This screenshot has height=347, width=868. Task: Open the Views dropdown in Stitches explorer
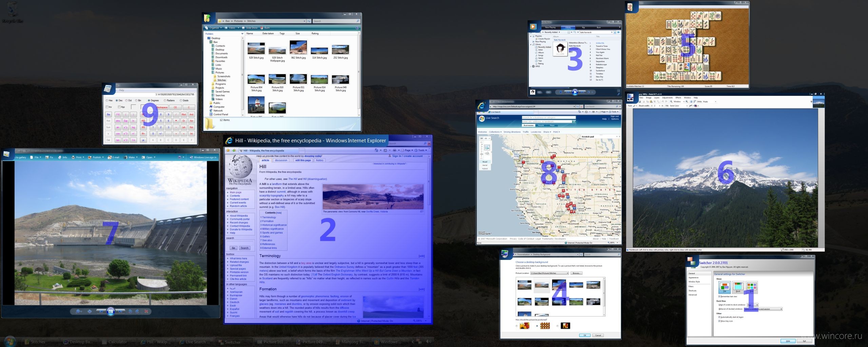(232, 28)
